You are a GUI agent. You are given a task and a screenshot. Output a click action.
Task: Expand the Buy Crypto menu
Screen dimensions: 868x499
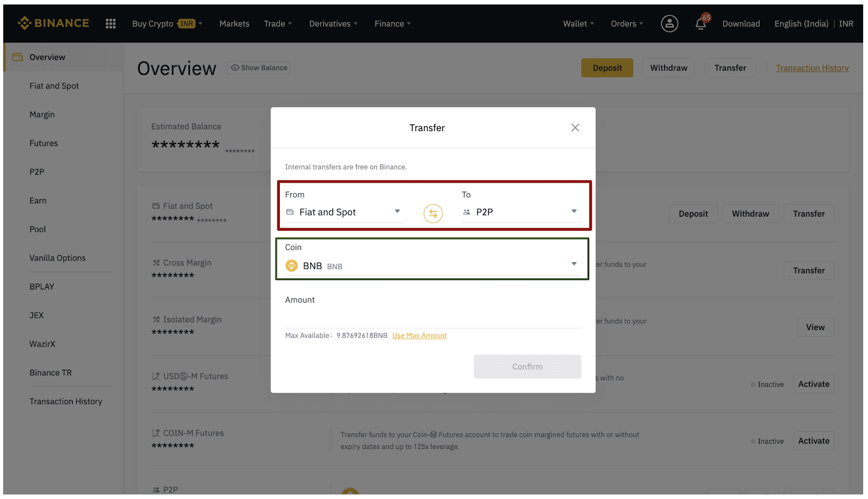pos(167,24)
